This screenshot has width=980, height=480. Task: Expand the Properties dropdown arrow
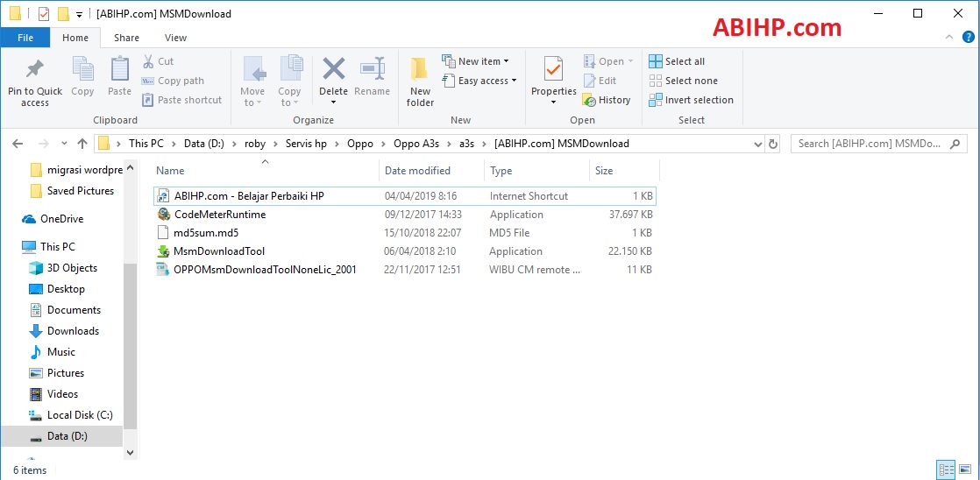553,102
